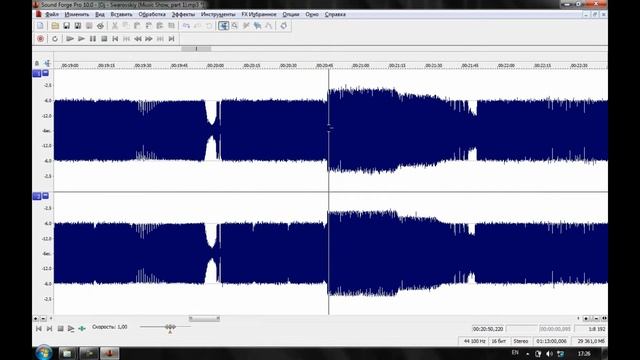
Task: Go to end in top transport bar
Action: (x=171, y=39)
